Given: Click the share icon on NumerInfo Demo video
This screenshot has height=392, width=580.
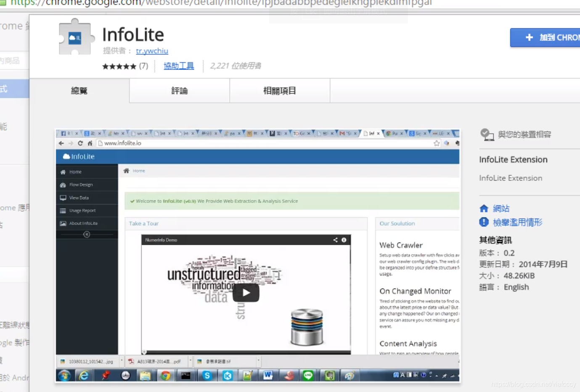Looking at the screenshot, I should (x=335, y=240).
